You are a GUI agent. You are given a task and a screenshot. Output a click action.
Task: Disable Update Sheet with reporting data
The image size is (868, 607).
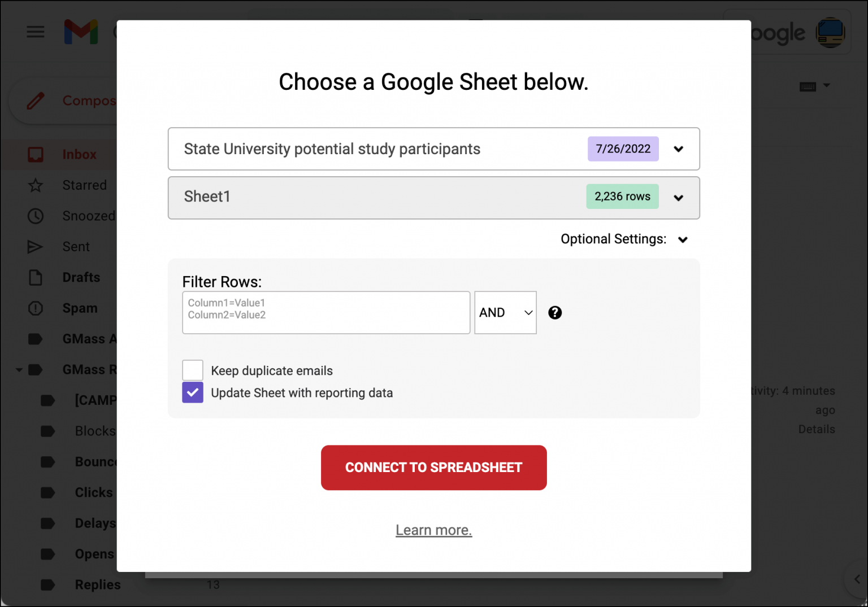pos(192,392)
